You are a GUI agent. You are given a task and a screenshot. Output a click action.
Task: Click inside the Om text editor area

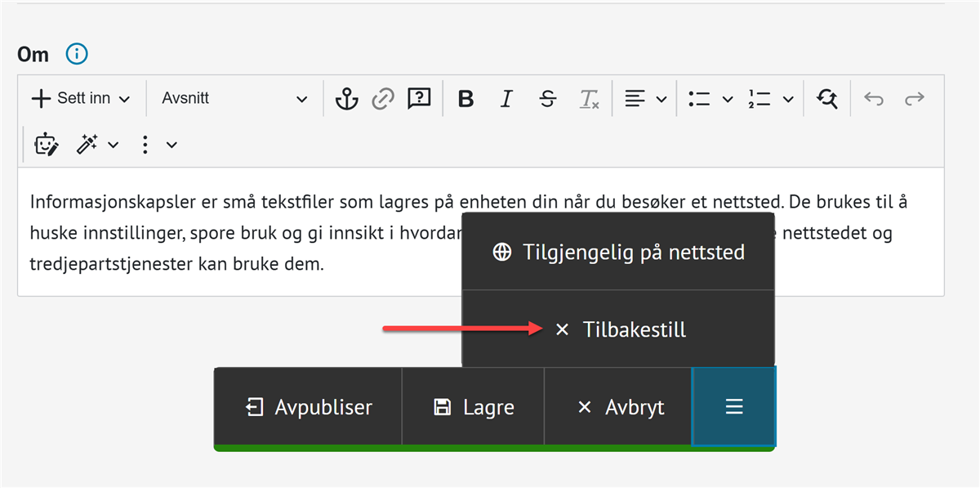245,266
